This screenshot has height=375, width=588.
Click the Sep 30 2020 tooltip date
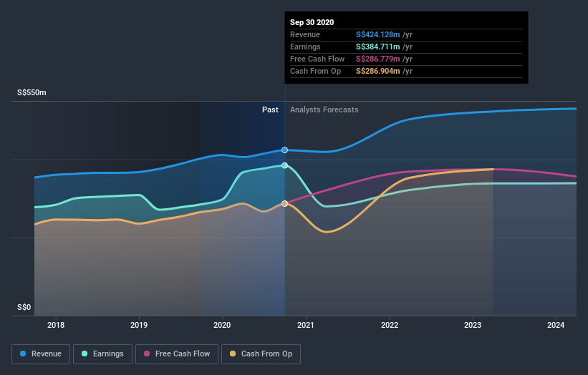pyautogui.click(x=312, y=22)
